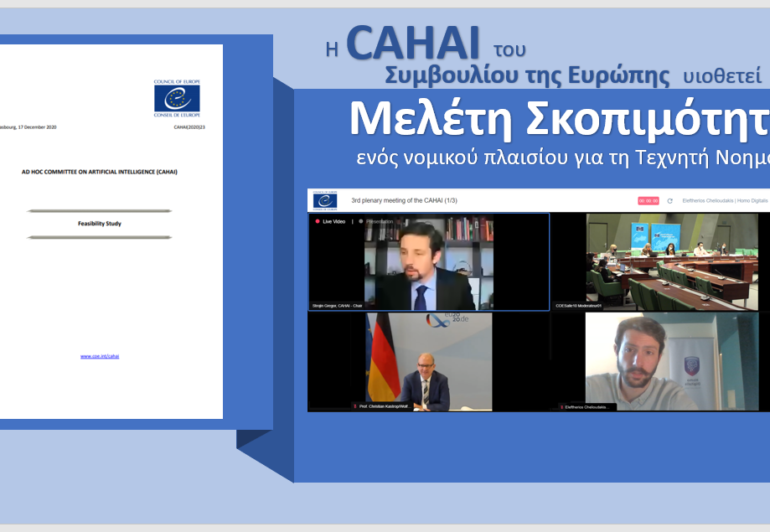The image size is (770, 532).
Task: Click the video tile with German flag
Action: (x=428, y=362)
